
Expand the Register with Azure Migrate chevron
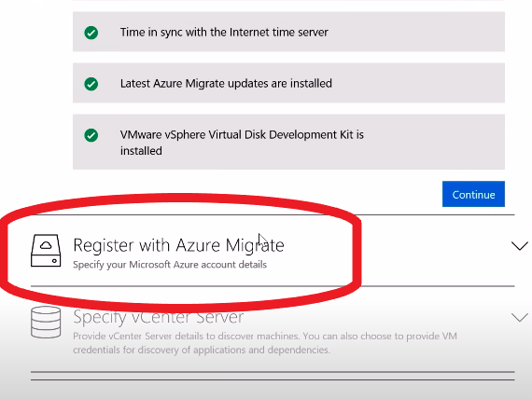[520, 246]
